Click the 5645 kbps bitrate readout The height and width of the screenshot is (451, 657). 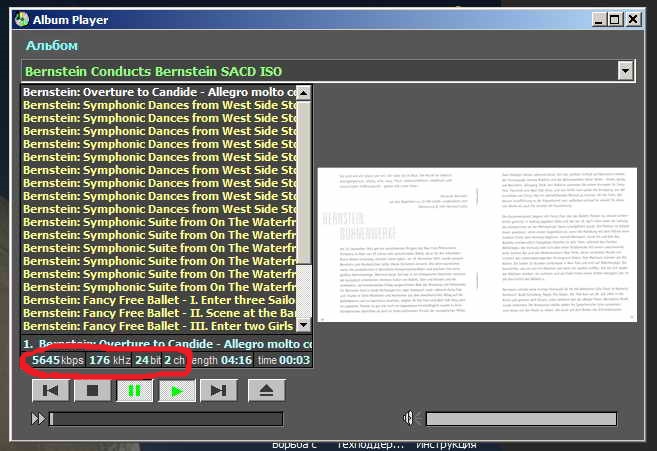pos(58,360)
